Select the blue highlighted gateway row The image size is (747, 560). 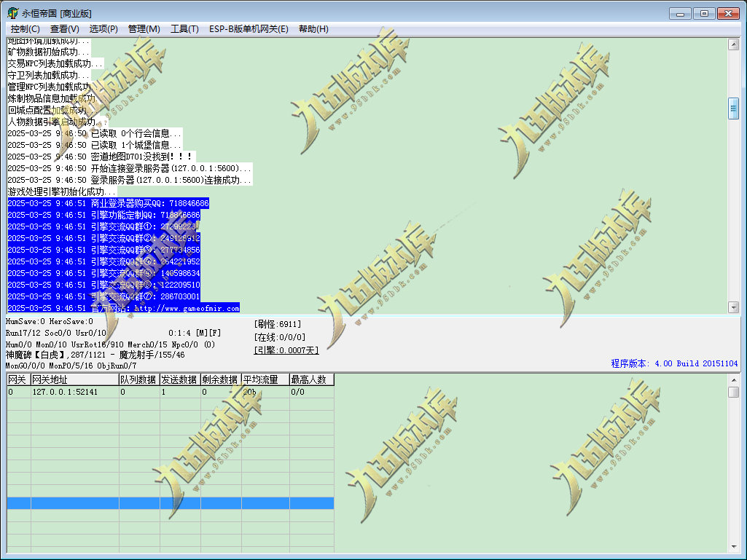point(171,503)
